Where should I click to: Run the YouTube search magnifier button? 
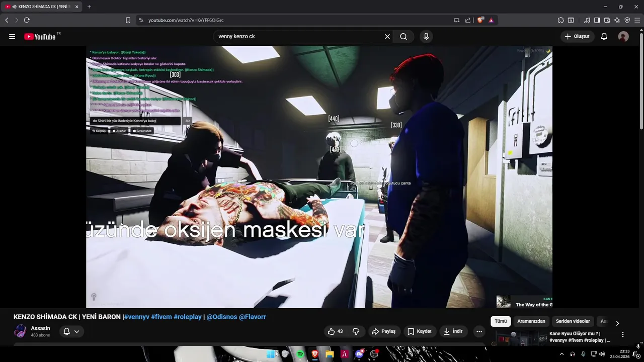[x=404, y=37]
